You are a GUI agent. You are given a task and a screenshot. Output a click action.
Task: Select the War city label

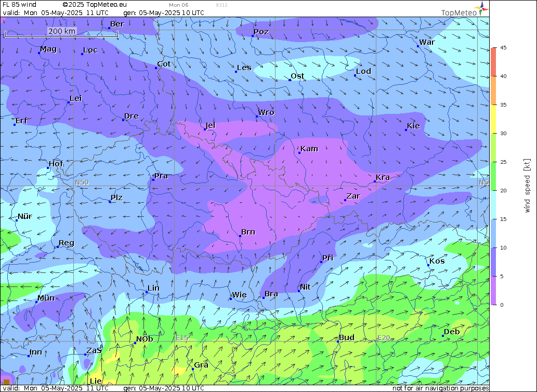point(427,42)
